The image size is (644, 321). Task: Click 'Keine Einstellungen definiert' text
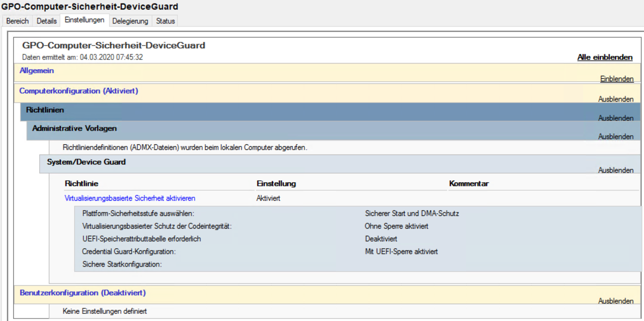[x=105, y=311]
